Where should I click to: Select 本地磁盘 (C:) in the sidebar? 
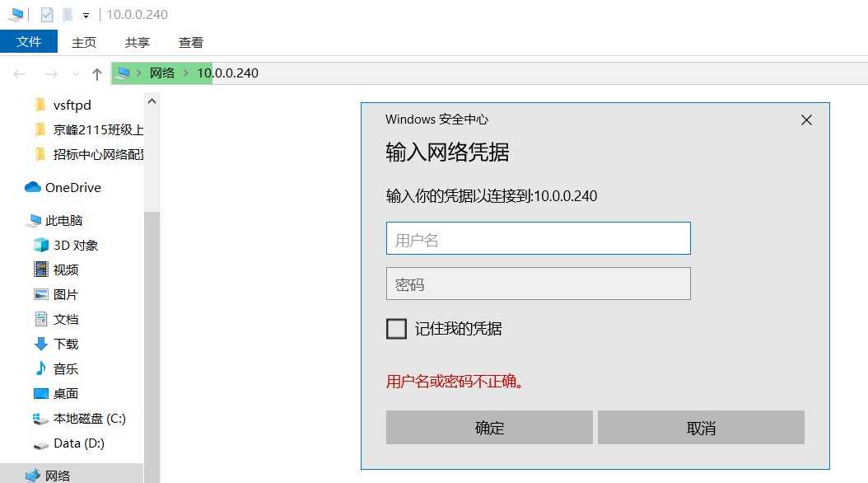(89, 418)
